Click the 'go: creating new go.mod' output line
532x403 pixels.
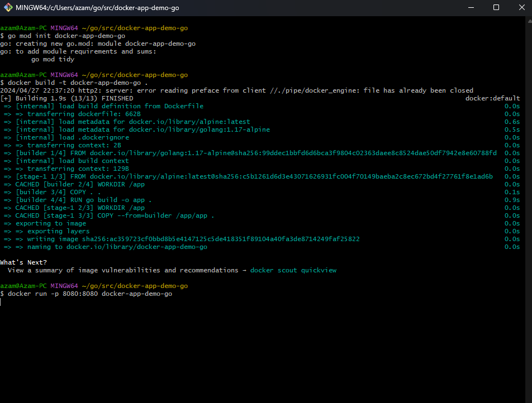click(98, 44)
